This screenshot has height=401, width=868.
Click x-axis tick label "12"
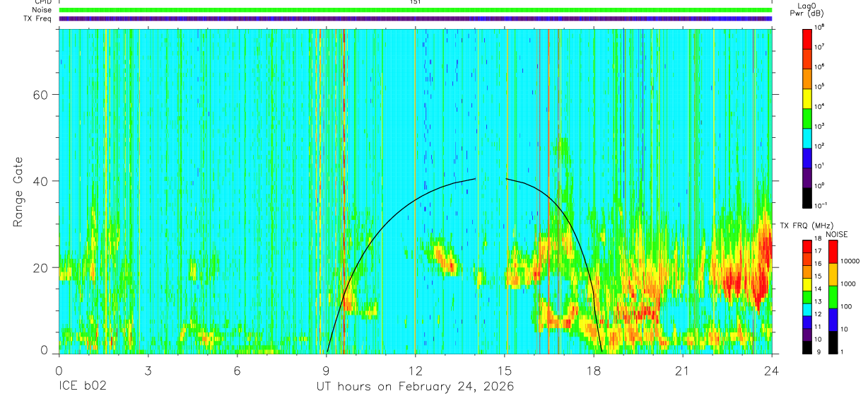(415, 371)
